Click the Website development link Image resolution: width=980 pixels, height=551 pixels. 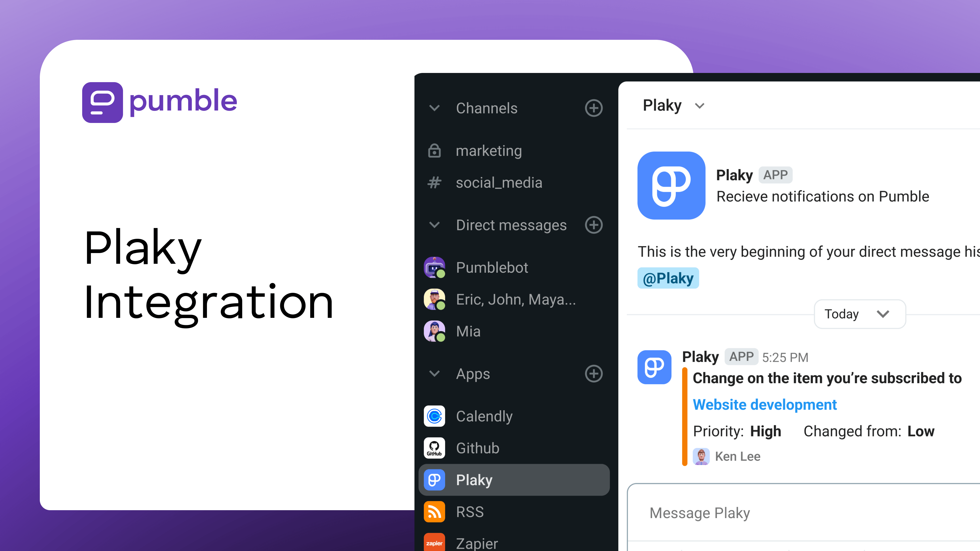(x=765, y=405)
